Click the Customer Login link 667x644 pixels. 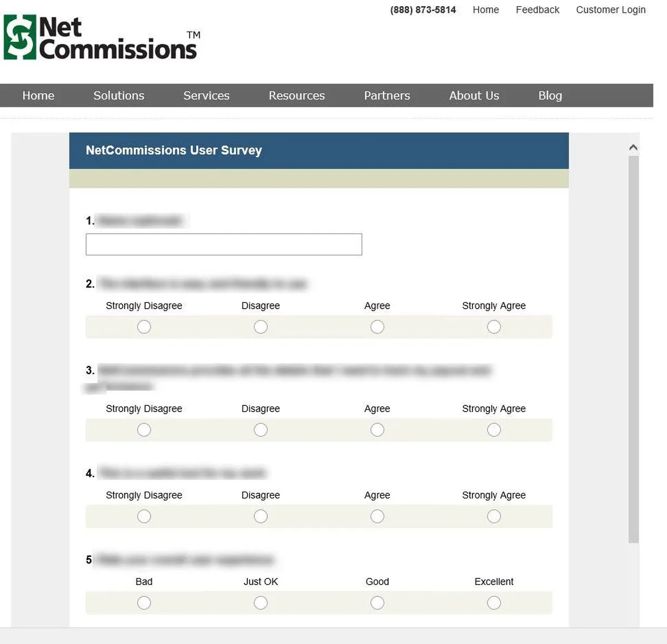point(610,10)
